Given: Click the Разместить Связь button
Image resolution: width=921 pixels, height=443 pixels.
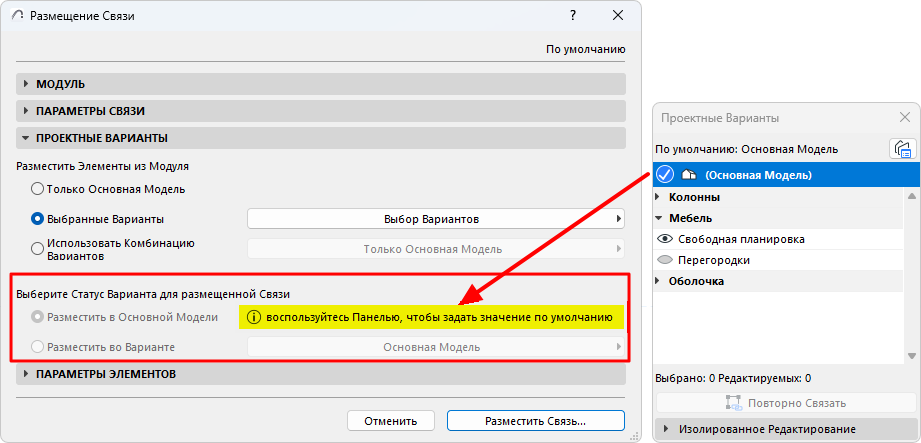Looking at the screenshot, I should (535, 421).
